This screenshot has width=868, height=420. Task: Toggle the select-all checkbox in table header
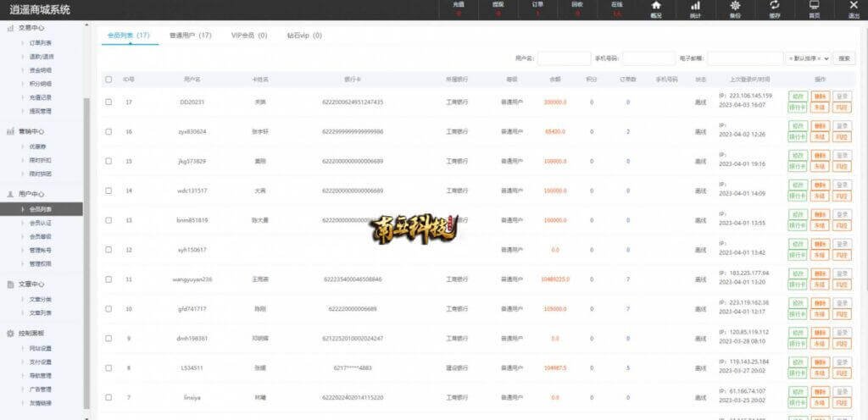coord(108,80)
